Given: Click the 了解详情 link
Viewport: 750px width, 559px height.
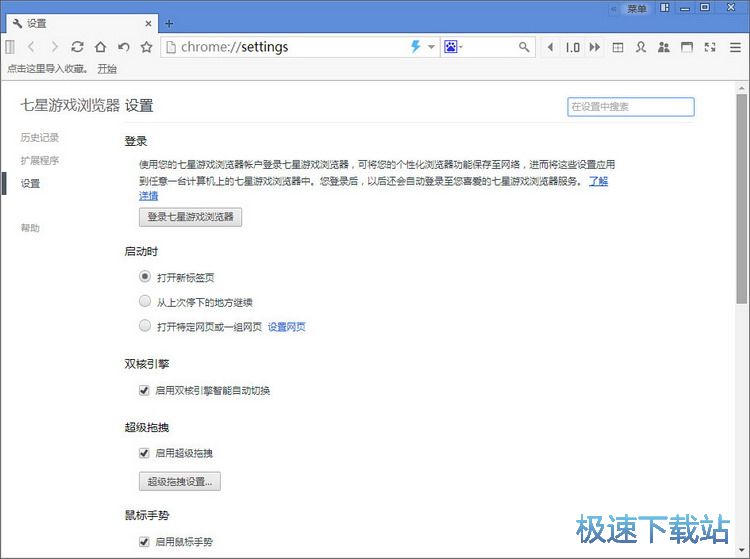Looking at the screenshot, I should (x=598, y=181).
